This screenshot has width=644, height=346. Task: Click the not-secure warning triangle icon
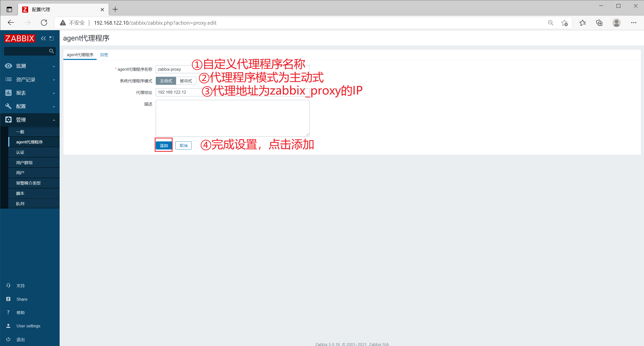63,23
